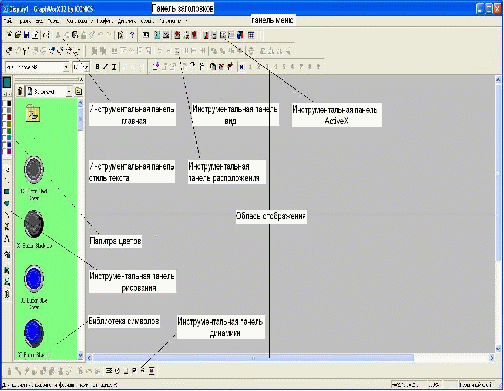
Task: Select the second gray pressed button symbol
Action: [x=34, y=224]
